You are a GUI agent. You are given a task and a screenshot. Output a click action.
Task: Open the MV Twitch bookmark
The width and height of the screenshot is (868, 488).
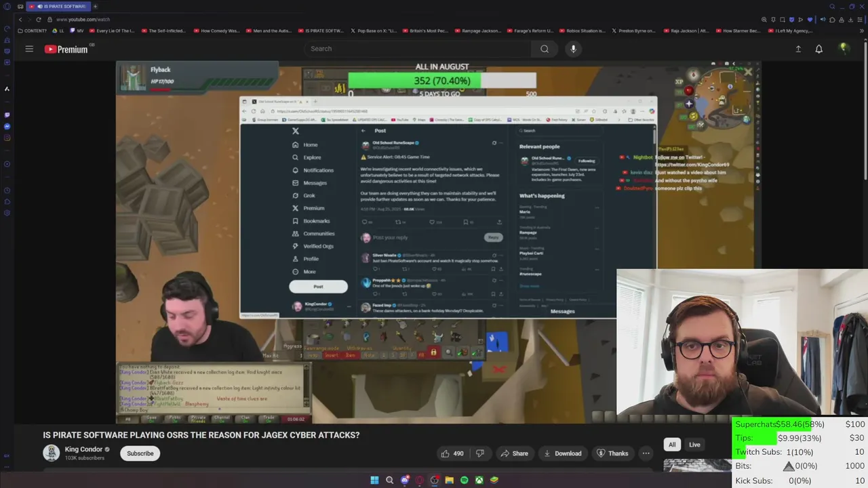[x=77, y=30]
